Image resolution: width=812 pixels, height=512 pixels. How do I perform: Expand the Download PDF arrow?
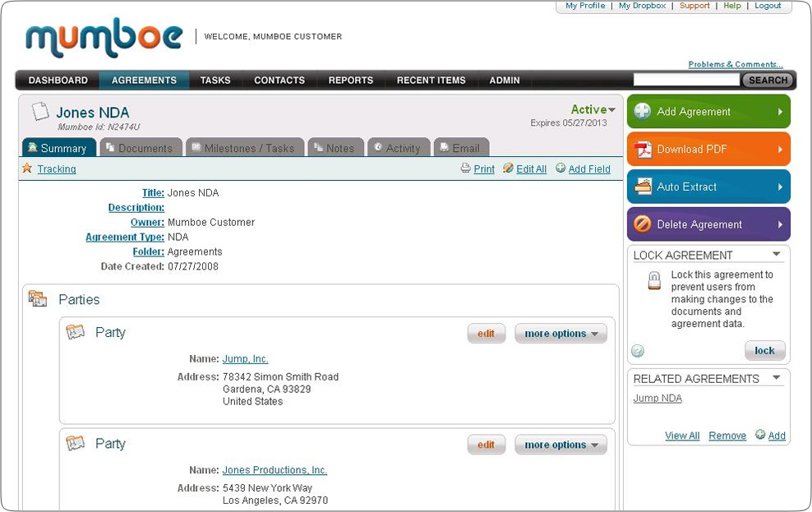click(x=780, y=149)
